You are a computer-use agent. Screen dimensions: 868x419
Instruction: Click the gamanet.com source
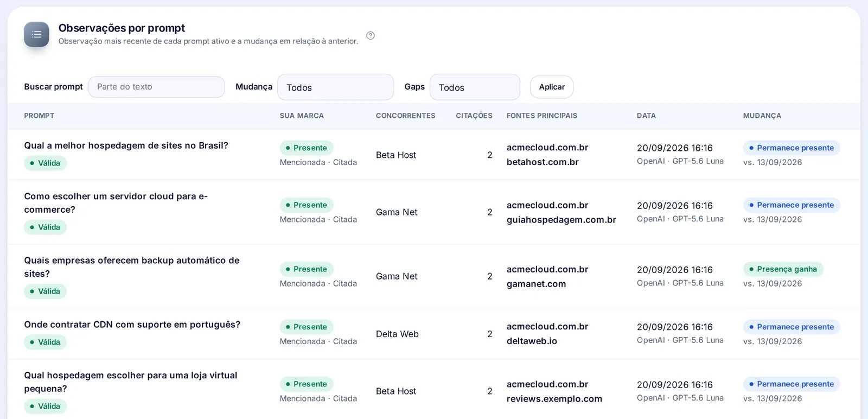tap(536, 284)
